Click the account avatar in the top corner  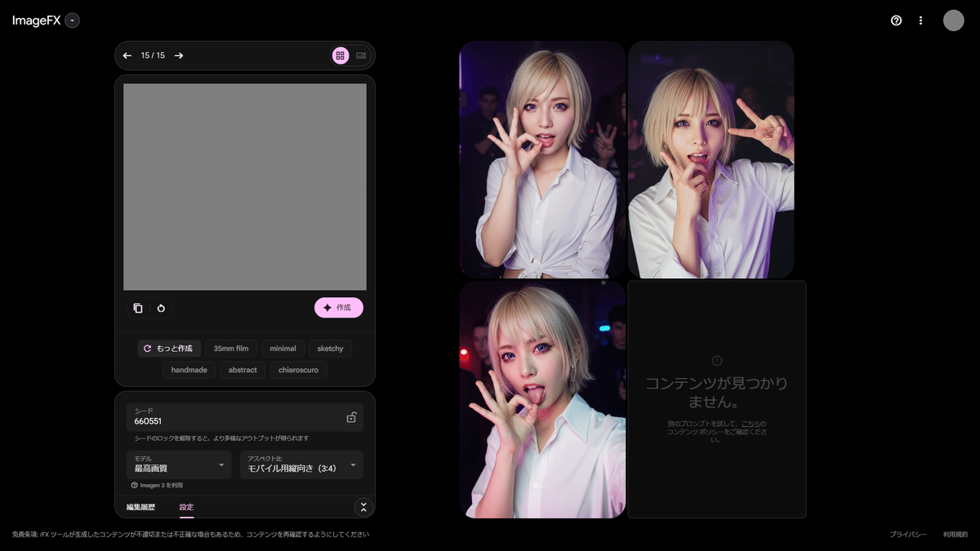pyautogui.click(x=953, y=20)
